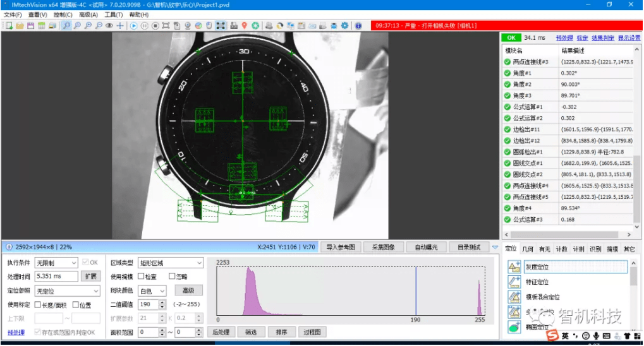
Task: Click the 采集图像 button
Action: click(383, 248)
